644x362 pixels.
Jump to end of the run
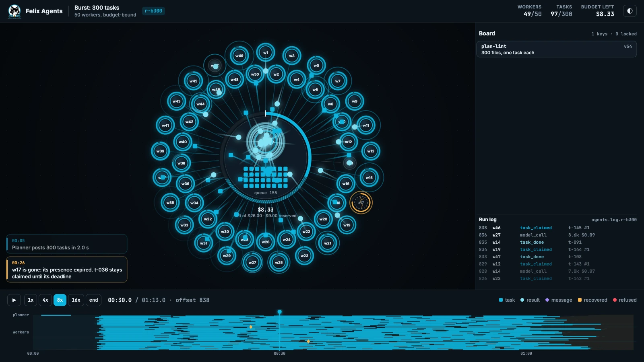tap(94, 300)
